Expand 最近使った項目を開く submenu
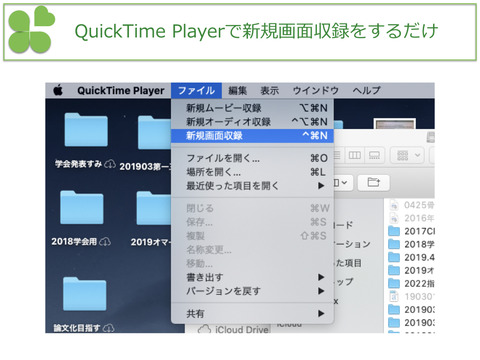 coord(252,186)
